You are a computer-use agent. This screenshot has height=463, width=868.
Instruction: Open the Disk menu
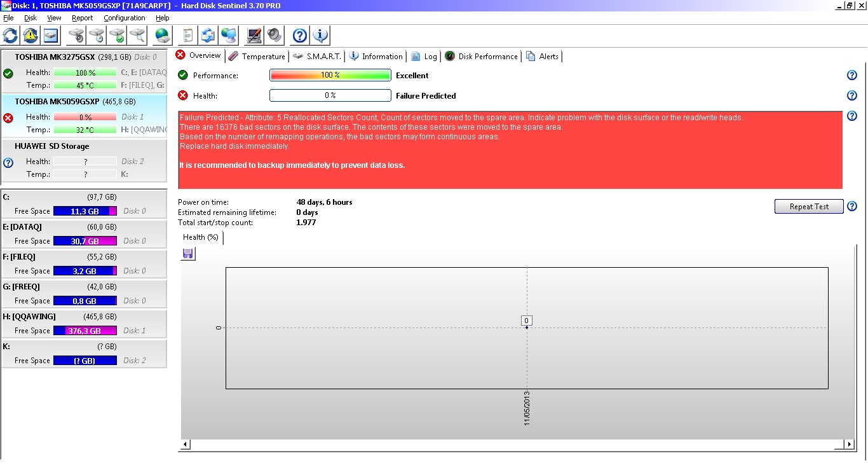pyautogui.click(x=31, y=18)
